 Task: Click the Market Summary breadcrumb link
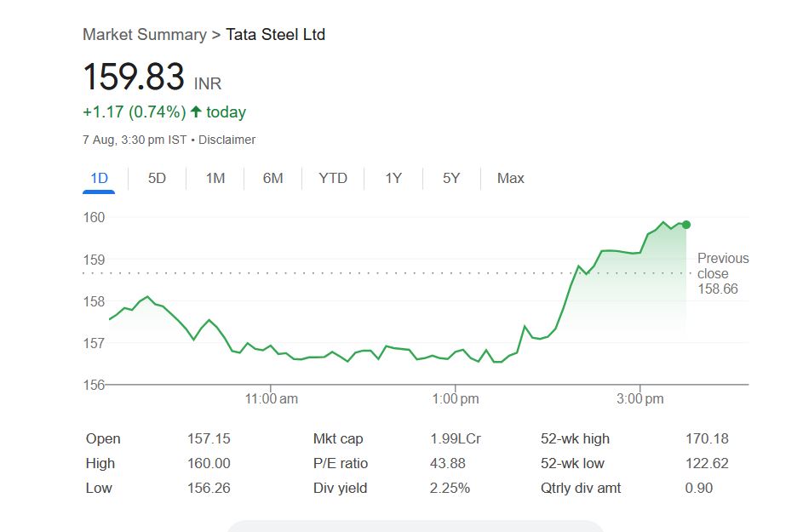pos(144,35)
